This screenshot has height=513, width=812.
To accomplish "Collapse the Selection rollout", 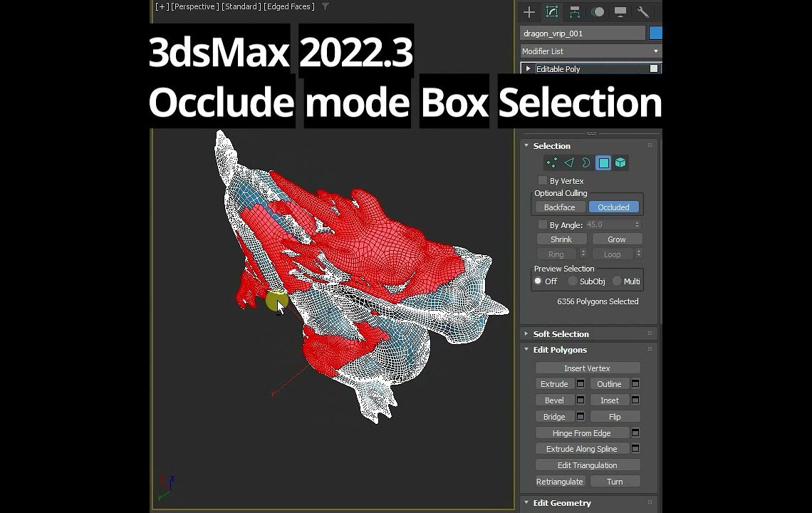I will pos(526,145).
